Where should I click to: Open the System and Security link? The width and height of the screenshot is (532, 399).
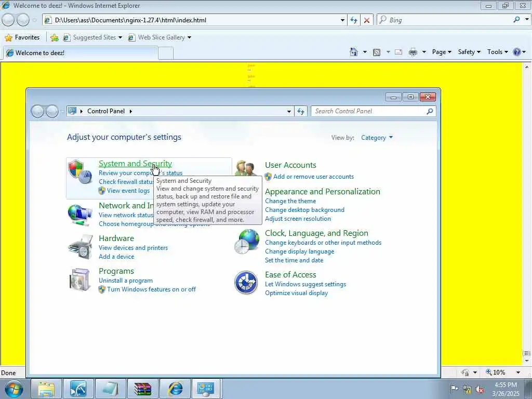tap(135, 163)
